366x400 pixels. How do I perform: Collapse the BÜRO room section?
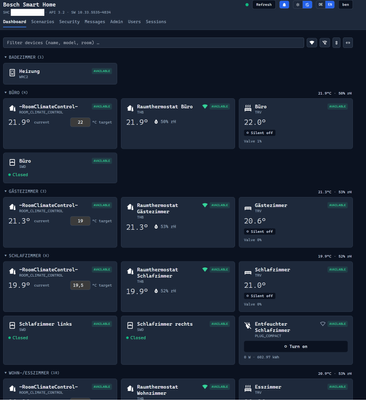pos(16,93)
